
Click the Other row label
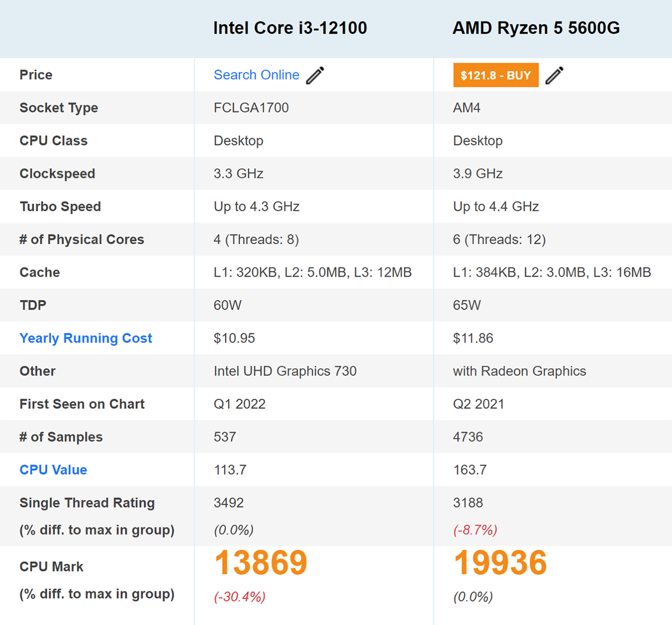[38, 371]
